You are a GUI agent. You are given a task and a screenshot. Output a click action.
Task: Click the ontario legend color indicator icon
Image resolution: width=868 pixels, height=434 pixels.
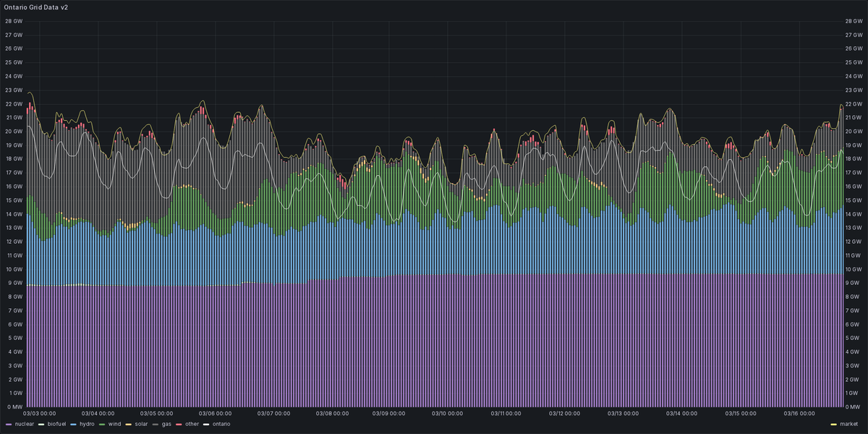[x=206, y=424]
